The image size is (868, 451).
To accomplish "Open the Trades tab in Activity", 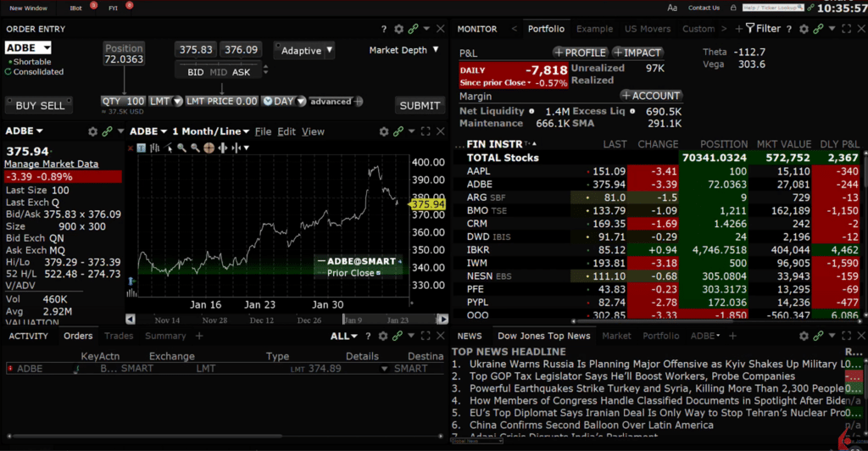I will coord(119,336).
